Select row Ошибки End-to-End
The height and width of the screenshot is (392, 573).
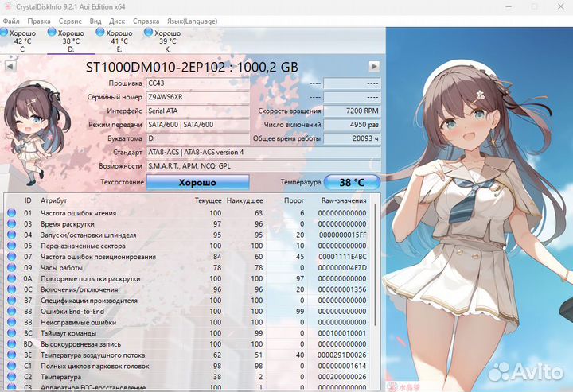188,312
